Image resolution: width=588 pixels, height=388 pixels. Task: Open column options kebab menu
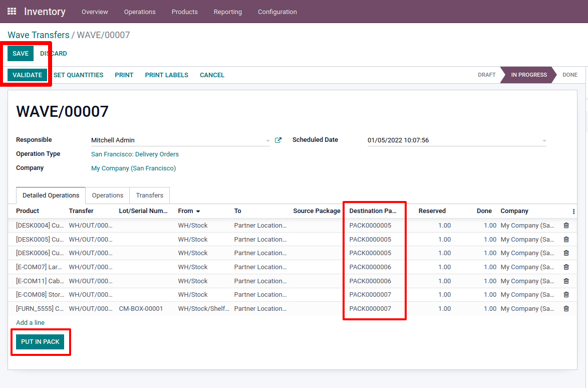[573, 211]
